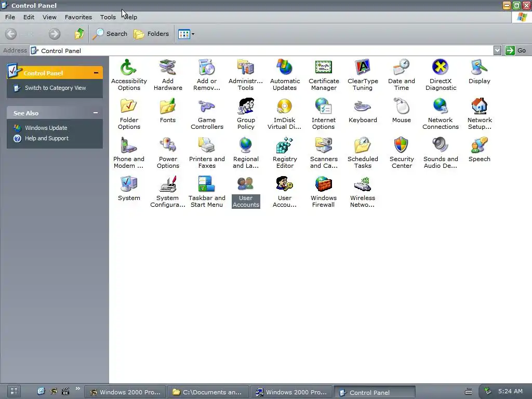The width and height of the screenshot is (532, 399).
Task: Click the Address bar field
Action: (x=261, y=50)
